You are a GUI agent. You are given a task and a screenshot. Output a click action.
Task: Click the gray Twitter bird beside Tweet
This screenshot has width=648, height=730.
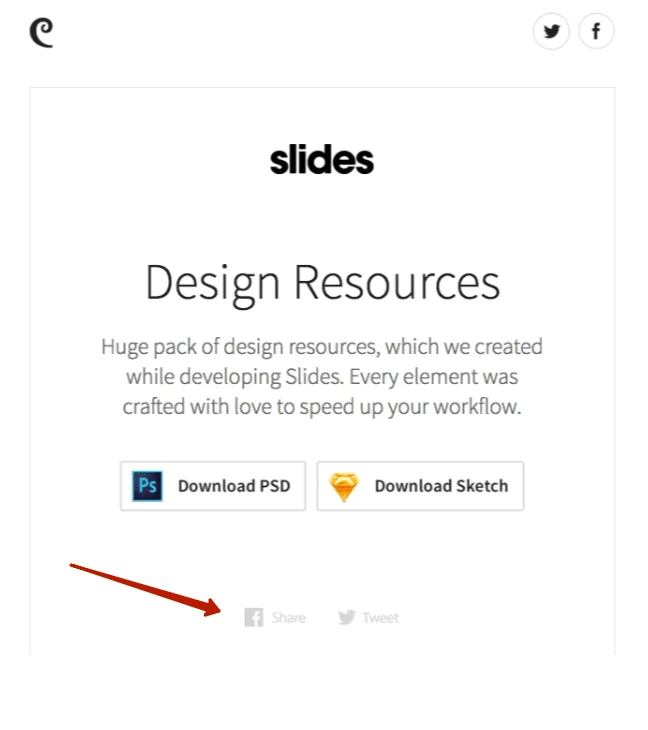click(x=346, y=617)
